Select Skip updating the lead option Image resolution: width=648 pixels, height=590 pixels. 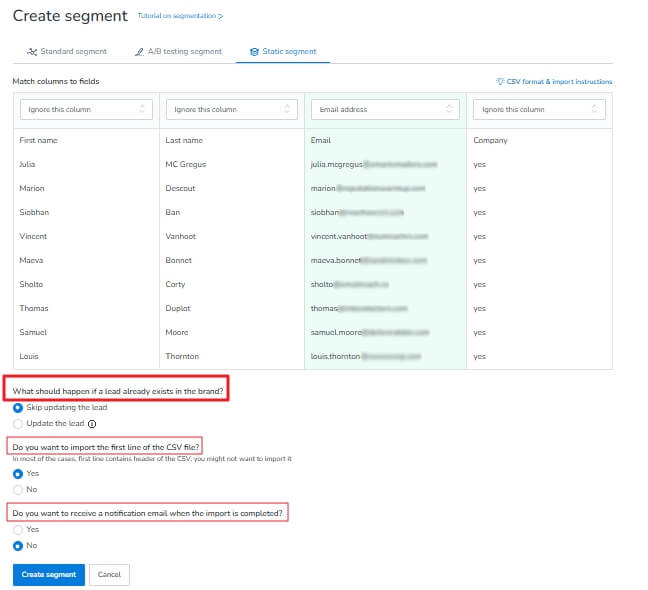point(18,408)
